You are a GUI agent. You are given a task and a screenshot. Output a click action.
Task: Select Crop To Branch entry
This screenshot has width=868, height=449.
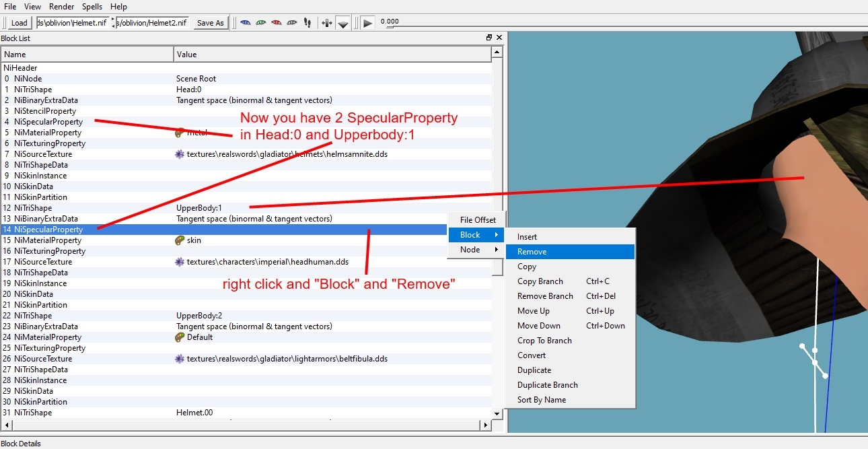(570, 341)
